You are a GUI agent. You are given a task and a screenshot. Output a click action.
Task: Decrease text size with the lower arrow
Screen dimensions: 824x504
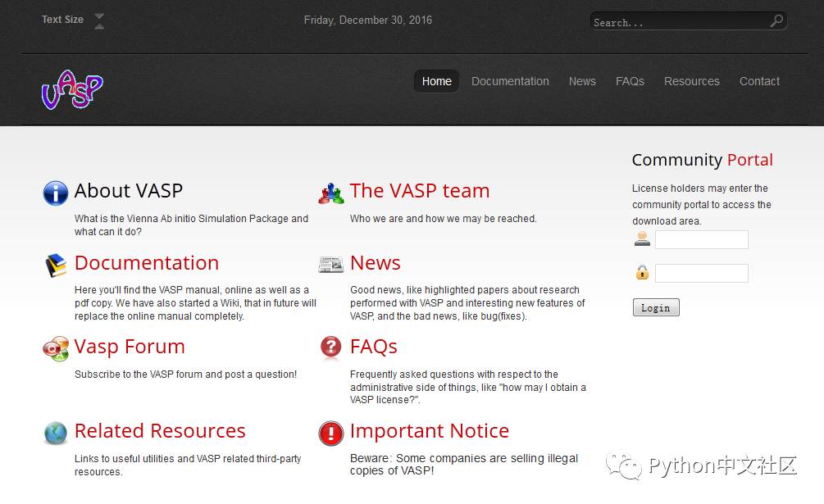pyautogui.click(x=98, y=25)
